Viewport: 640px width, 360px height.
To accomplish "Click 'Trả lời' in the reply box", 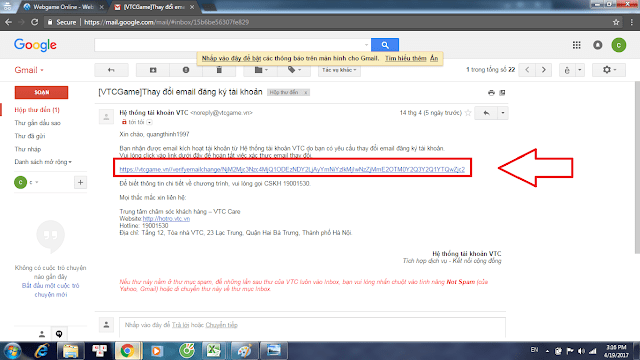I will (x=180, y=325).
